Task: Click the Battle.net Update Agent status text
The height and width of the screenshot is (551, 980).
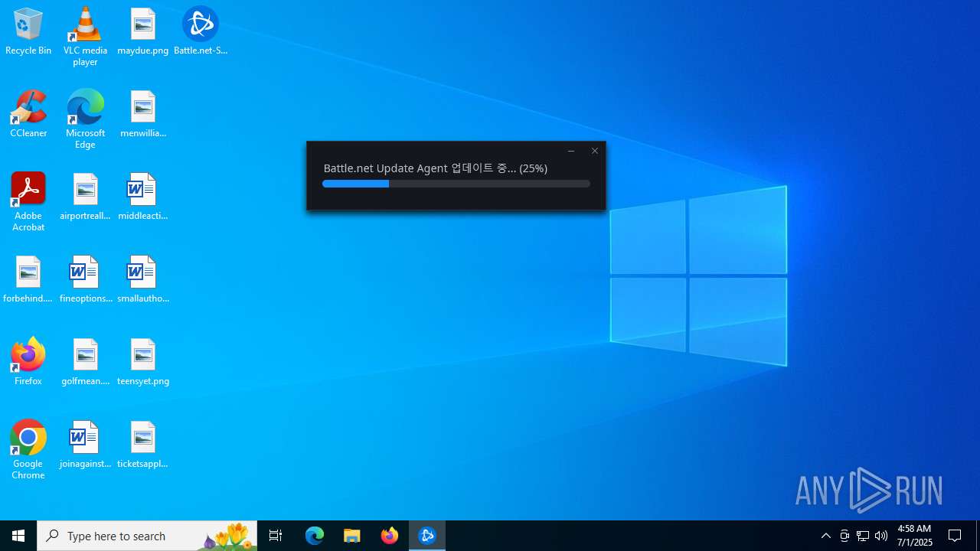Action: (x=435, y=168)
